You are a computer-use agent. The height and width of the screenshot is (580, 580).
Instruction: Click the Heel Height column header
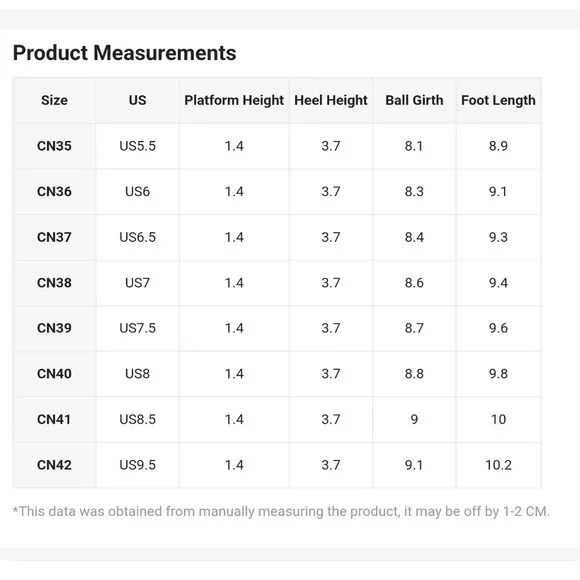pos(331,100)
